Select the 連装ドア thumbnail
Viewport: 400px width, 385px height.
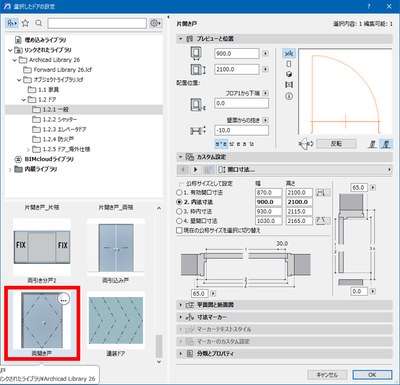tap(116, 321)
